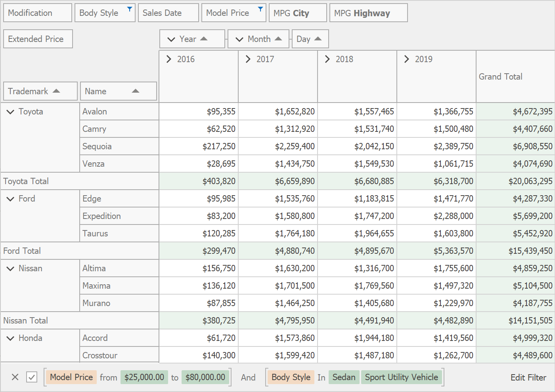This screenshot has height=392, width=555.
Task: Click the $20,063,295 Toyota grand total cell
Action: 515,181
